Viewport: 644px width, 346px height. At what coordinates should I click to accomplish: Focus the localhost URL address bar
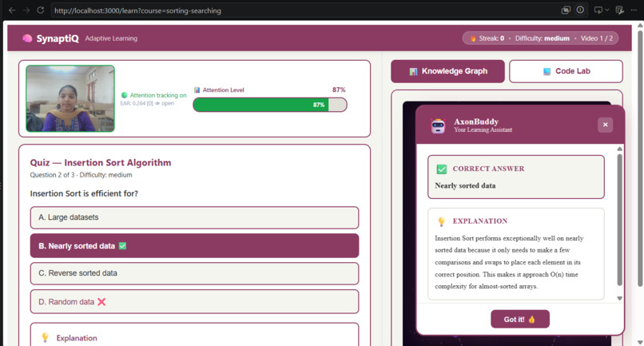point(304,10)
